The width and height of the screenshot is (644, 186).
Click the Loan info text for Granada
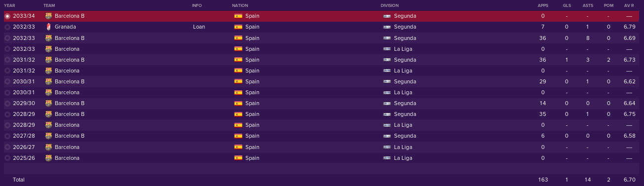tap(199, 27)
